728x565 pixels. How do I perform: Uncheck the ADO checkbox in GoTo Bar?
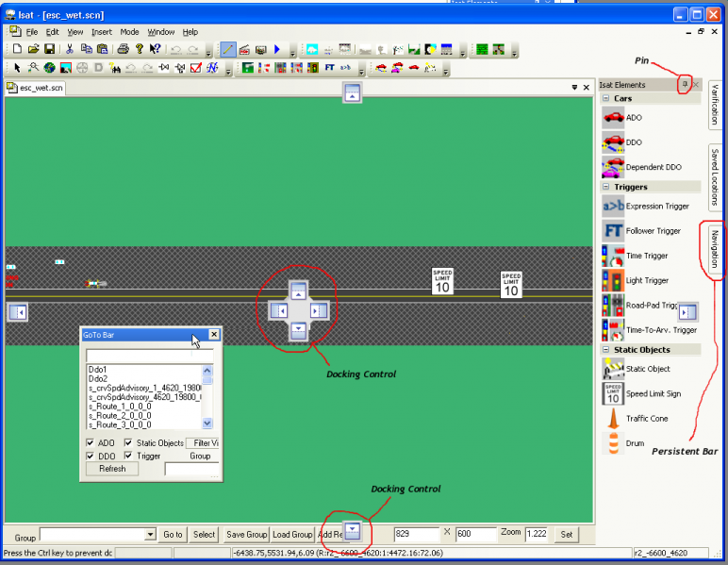click(91, 442)
